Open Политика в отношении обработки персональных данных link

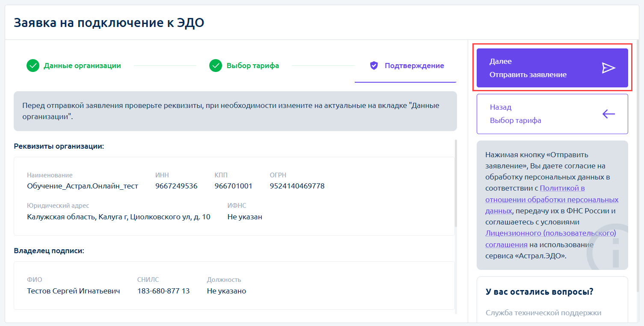click(552, 199)
